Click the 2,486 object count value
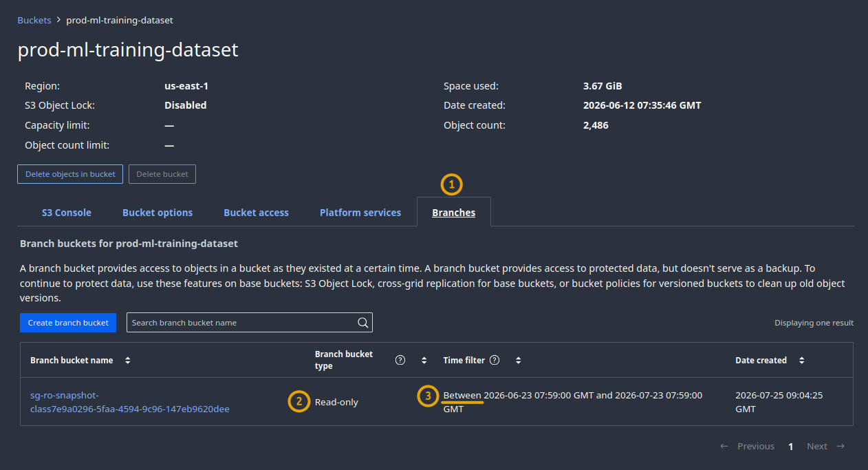868x470 pixels. tap(596, 125)
